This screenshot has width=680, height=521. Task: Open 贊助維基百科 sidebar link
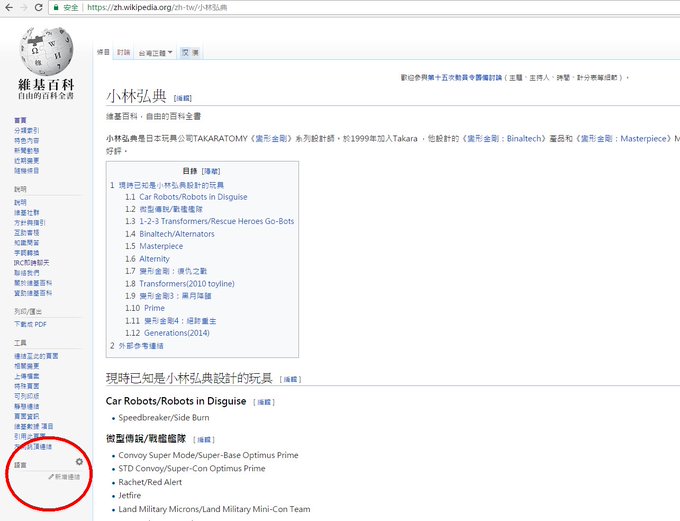coord(33,293)
